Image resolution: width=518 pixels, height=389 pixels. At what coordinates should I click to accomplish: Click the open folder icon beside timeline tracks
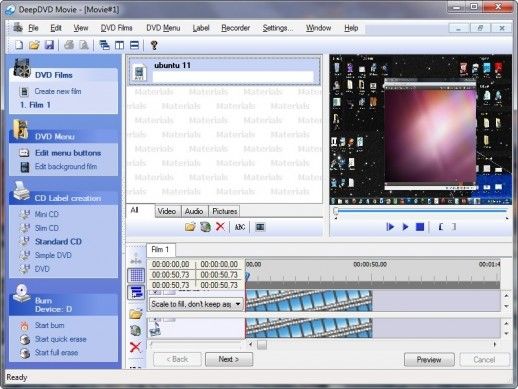point(136,314)
